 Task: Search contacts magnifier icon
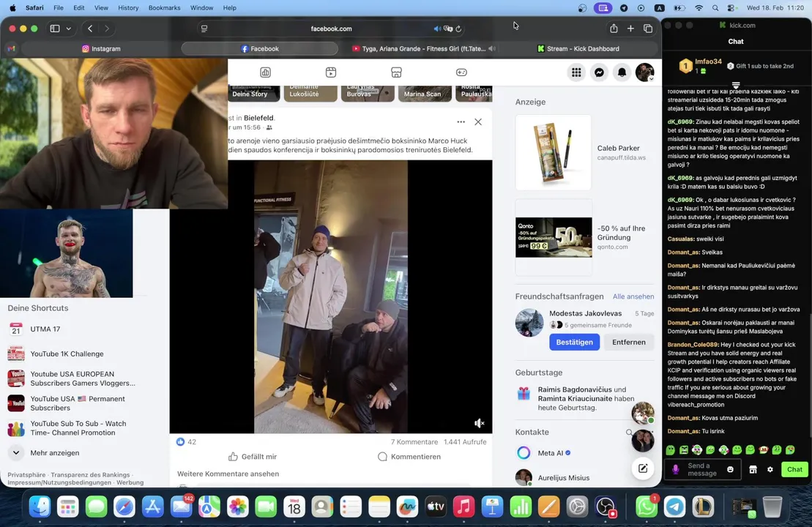(x=629, y=433)
